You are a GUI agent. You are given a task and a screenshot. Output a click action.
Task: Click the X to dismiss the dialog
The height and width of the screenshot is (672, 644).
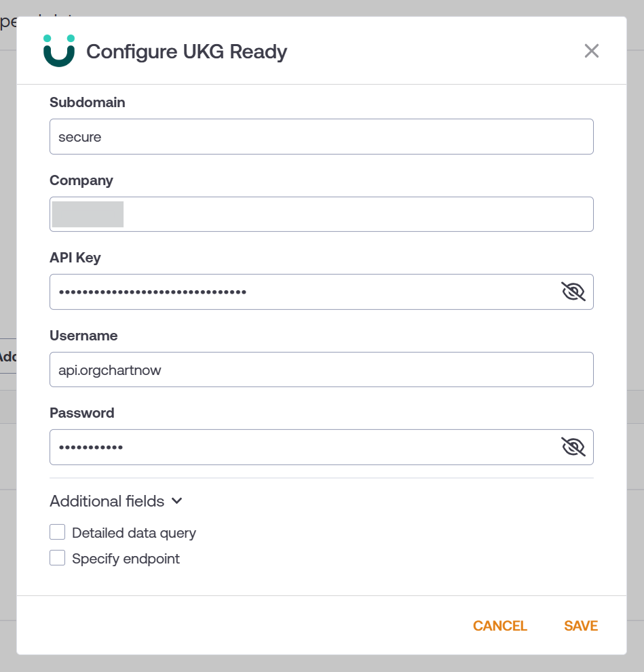point(591,50)
